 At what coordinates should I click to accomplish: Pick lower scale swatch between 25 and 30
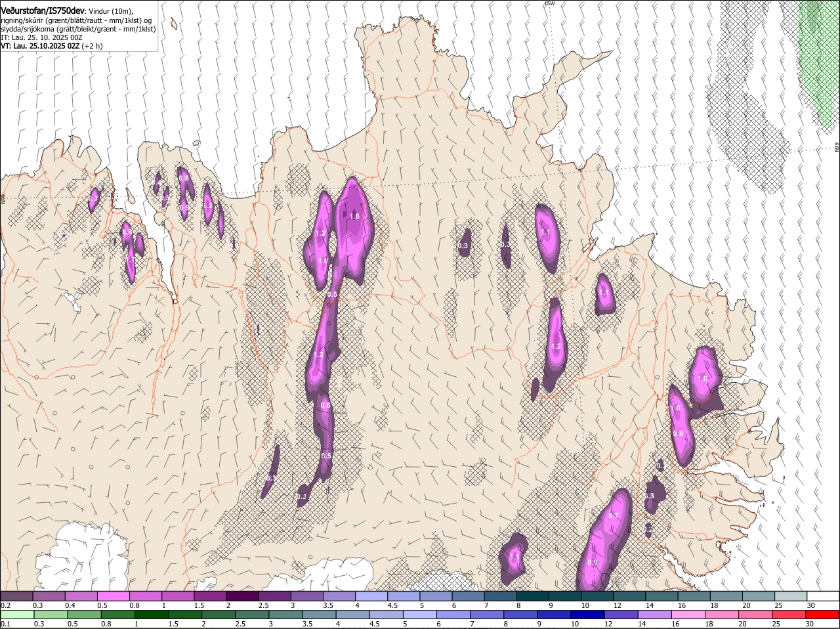tap(788, 615)
